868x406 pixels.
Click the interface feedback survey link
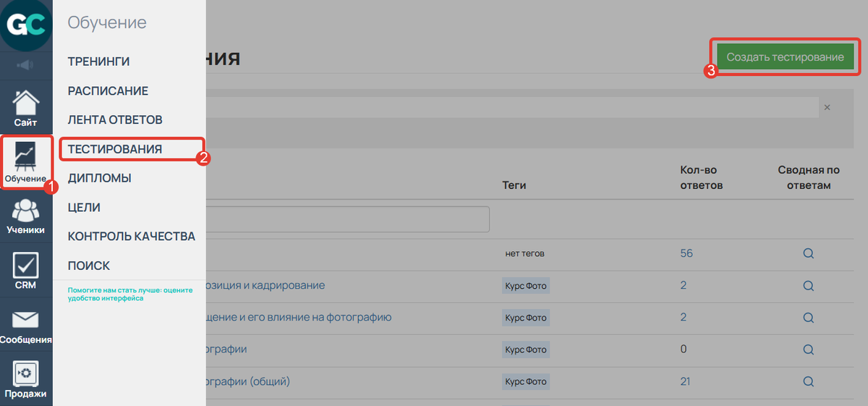129,293
